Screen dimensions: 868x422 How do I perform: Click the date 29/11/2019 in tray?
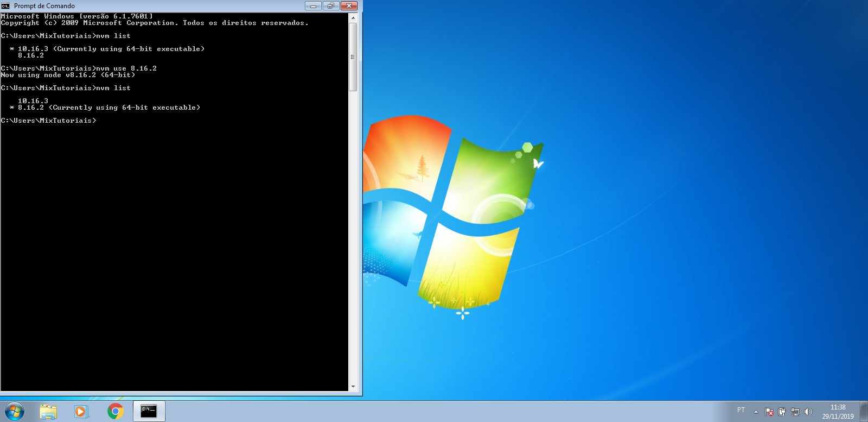838,417
